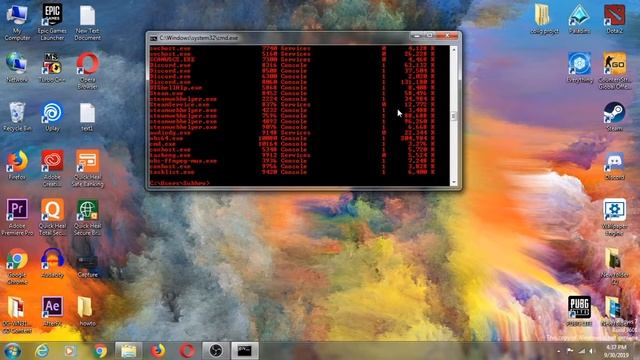
Task: Open Windows Media Player from taskbar
Action: point(69,351)
